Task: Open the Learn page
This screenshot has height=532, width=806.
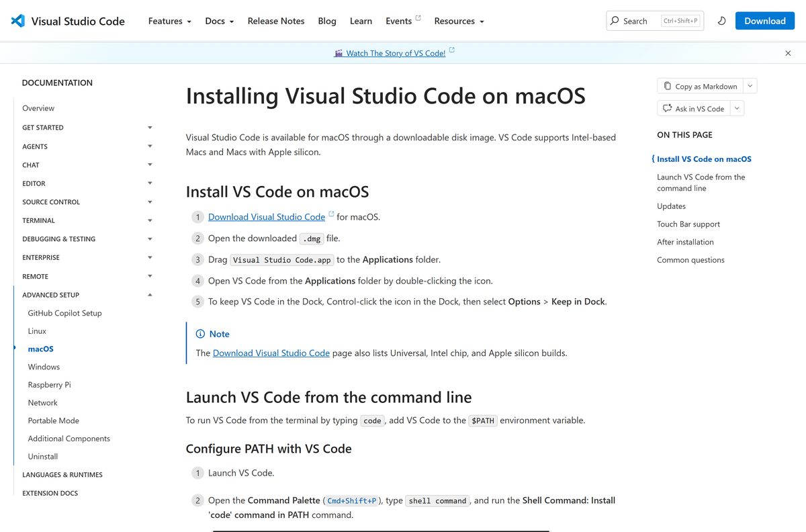Action: tap(361, 21)
